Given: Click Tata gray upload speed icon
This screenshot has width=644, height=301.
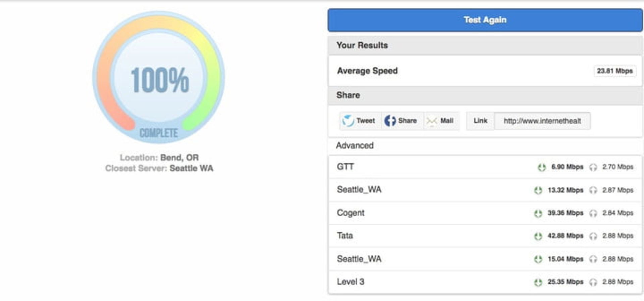Looking at the screenshot, I should (593, 236).
